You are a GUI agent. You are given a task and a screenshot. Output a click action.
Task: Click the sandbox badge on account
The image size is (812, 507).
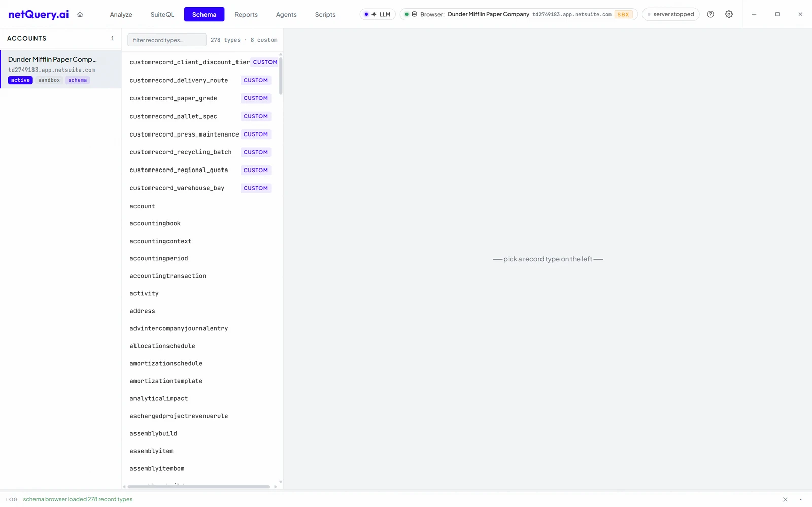pyautogui.click(x=49, y=80)
